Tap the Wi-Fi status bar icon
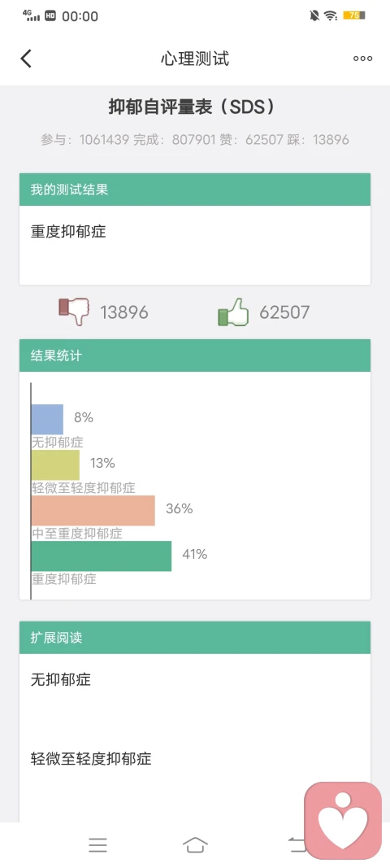Image resolution: width=390 pixels, height=868 pixels. [x=331, y=16]
